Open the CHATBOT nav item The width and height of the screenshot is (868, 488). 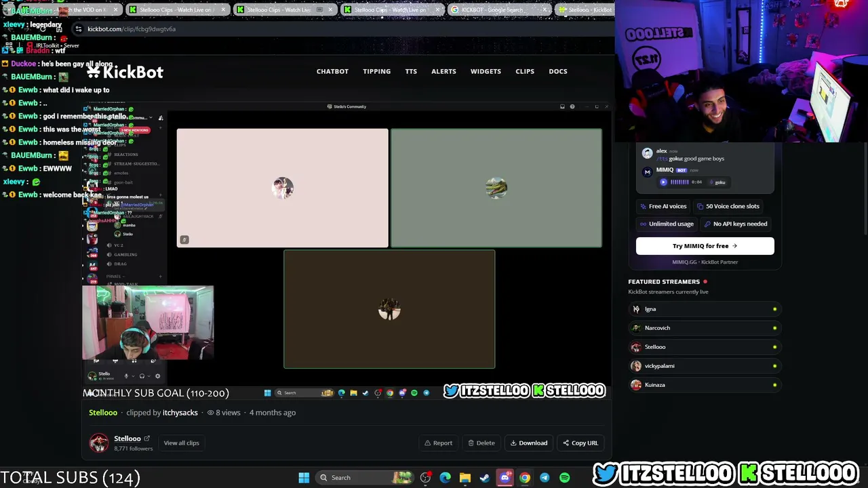tap(332, 71)
